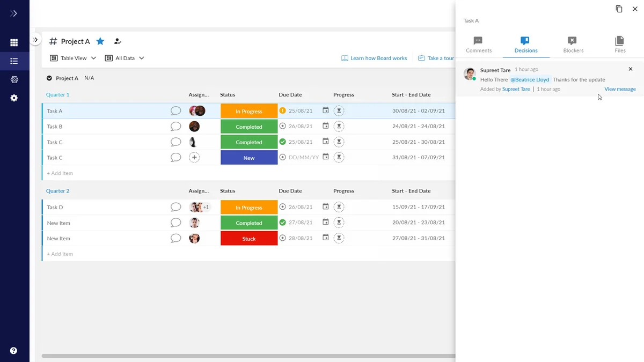
Task: Toggle due date status circle for Task B
Action: tap(283, 126)
